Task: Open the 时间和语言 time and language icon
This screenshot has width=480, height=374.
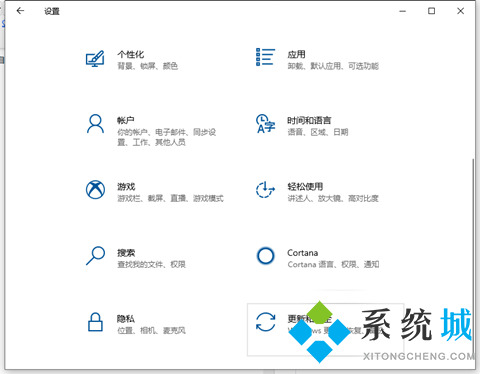Action: click(265, 123)
